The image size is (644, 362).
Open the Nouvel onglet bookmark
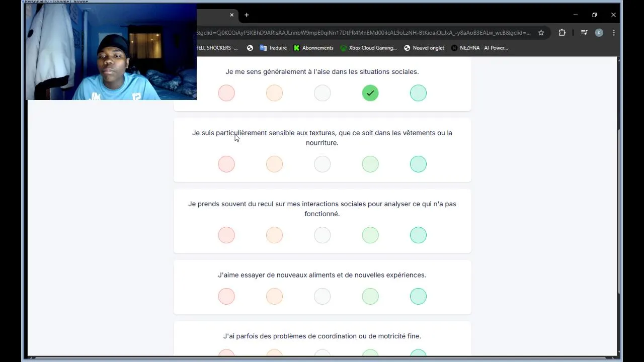(424, 48)
